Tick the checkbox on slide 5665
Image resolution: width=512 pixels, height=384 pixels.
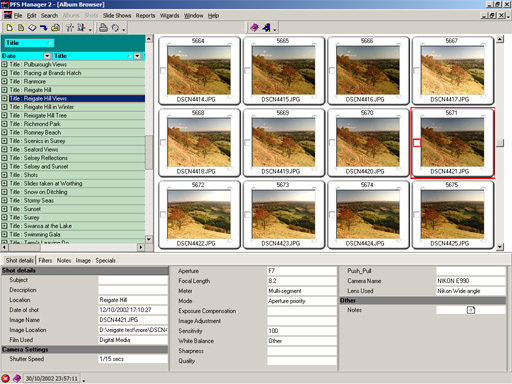[247, 71]
